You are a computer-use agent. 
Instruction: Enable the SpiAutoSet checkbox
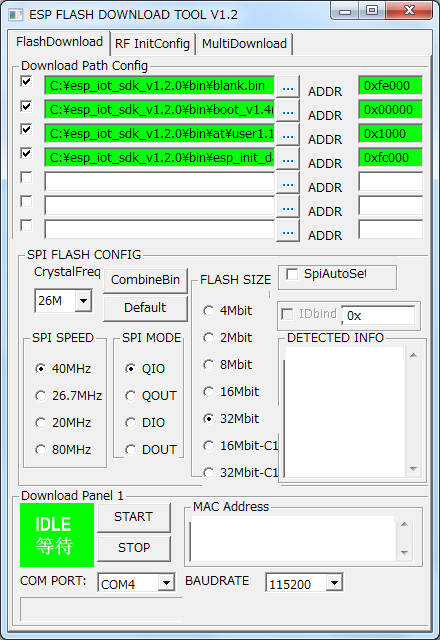point(292,274)
